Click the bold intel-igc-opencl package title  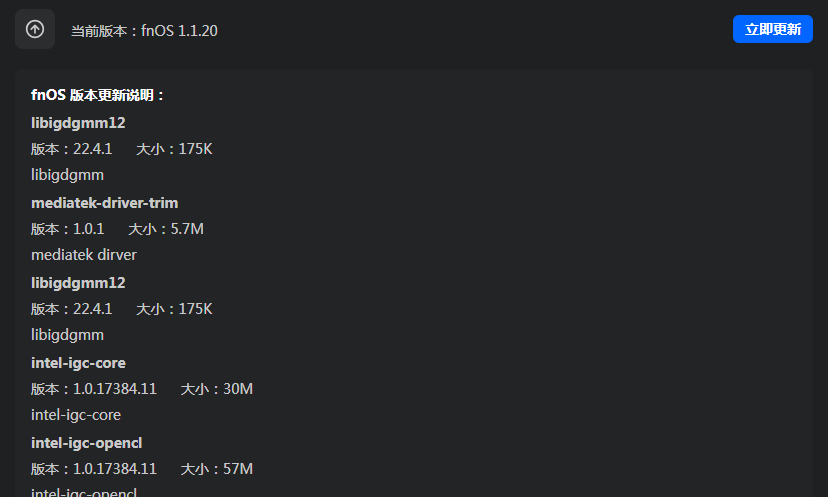point(85,443)
